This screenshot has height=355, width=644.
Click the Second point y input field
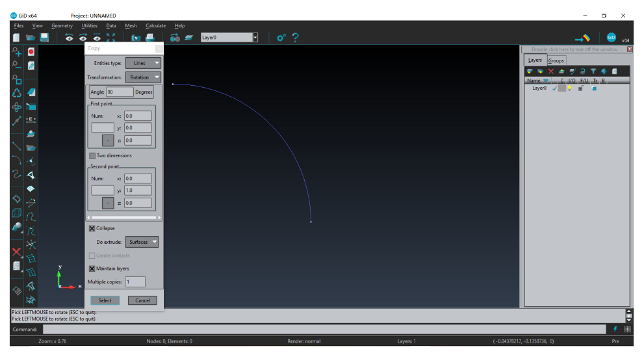(138, 191)
